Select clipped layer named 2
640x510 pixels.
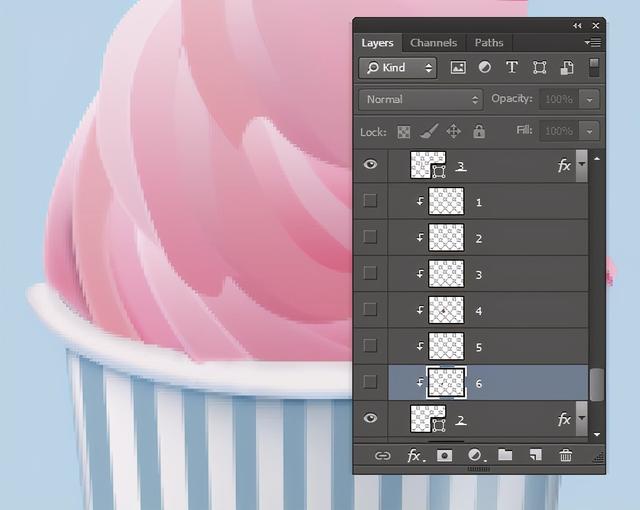pos(488,237)
